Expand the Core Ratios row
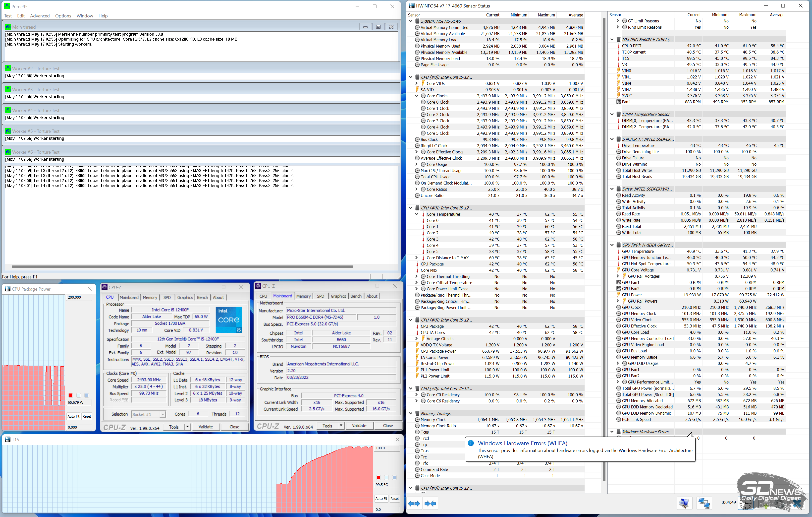The height and width of the screenshot is (517, 812). point(417,189)
